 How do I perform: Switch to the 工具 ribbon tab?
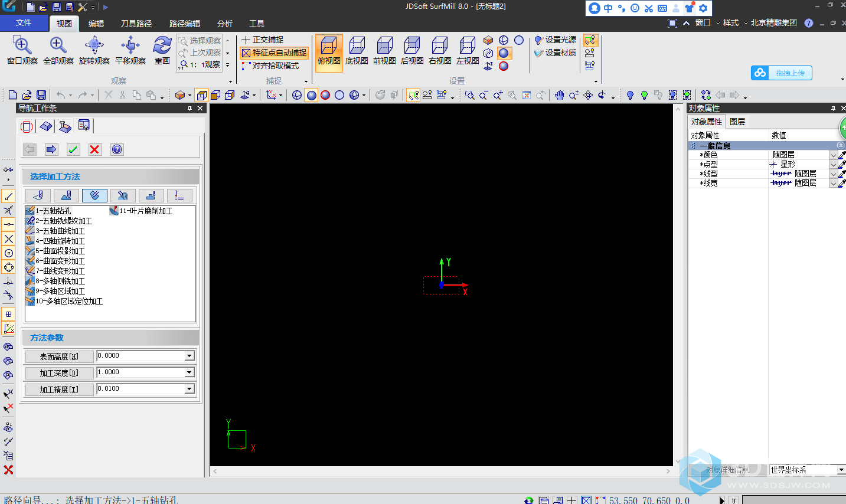point(257,24)
